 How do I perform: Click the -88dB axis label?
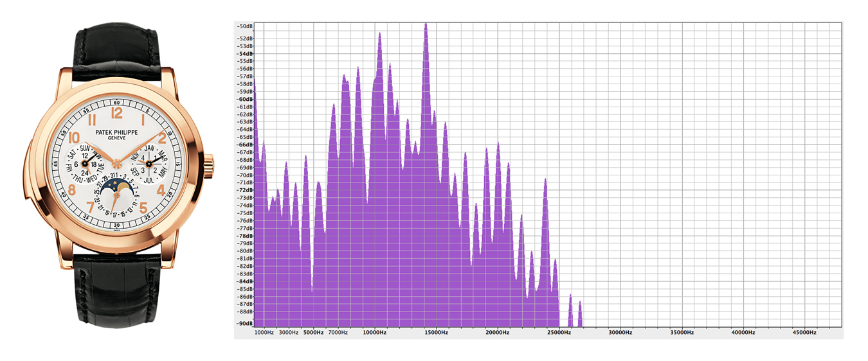(245, 312)
